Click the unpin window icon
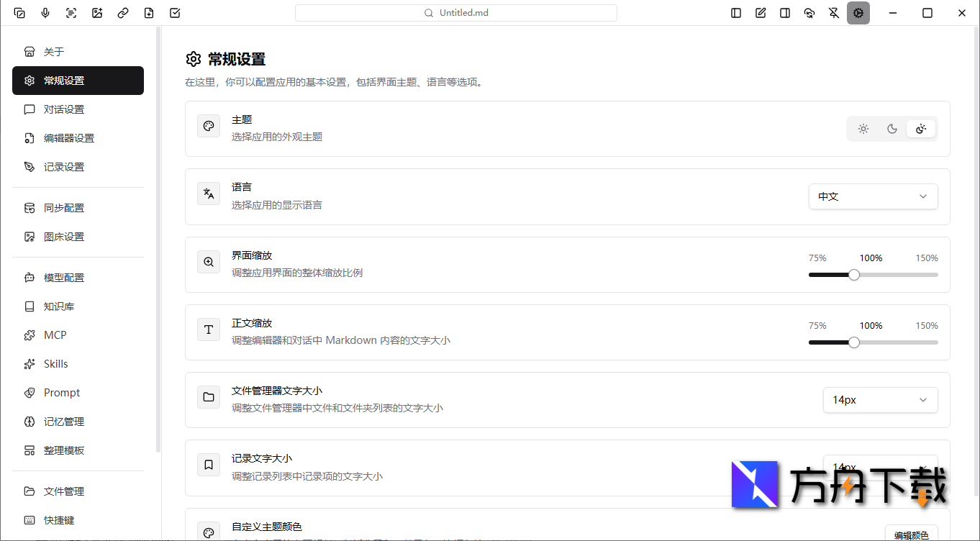The image size is (980, 541). (833, 12)
